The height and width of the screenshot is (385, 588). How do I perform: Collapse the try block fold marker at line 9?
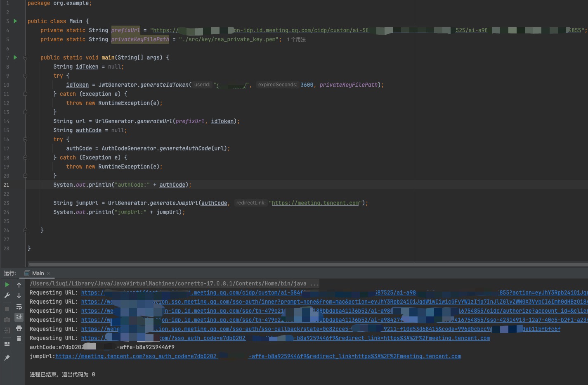click(25, 76)
